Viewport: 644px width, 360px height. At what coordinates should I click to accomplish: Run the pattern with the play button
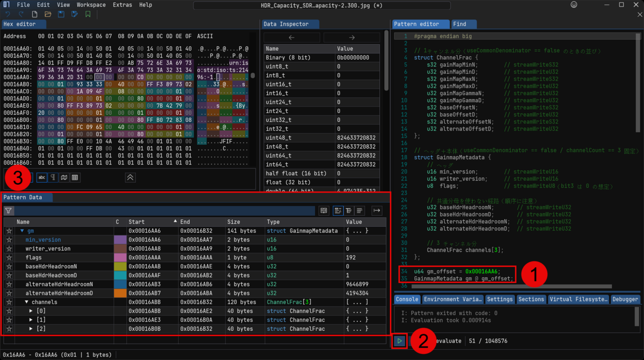point(399,341)
